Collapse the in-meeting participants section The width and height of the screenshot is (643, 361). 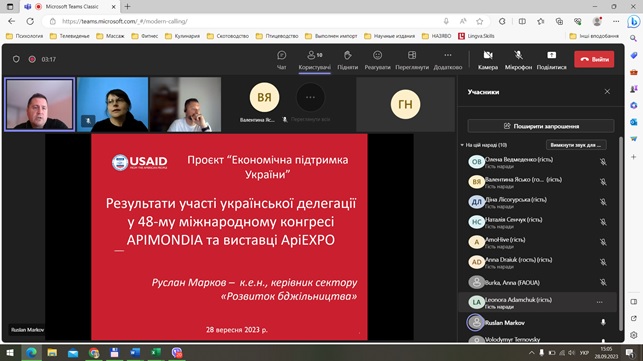(462, 145)
